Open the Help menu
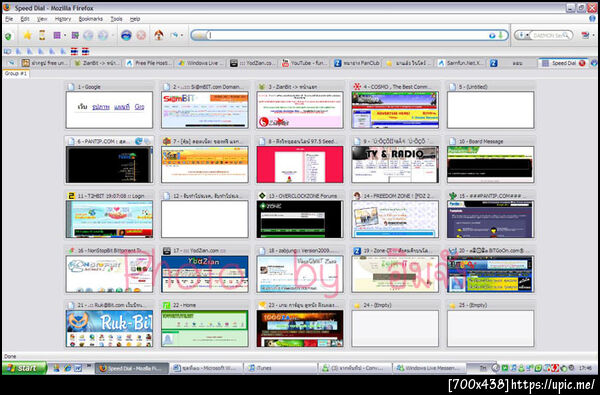This screenshot has width=600, height=395. pyautogui.click(x=135, y=19)
